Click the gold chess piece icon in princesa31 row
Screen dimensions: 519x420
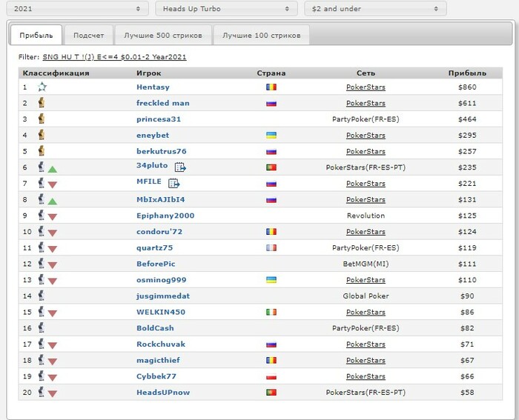(x=42, y=119)
